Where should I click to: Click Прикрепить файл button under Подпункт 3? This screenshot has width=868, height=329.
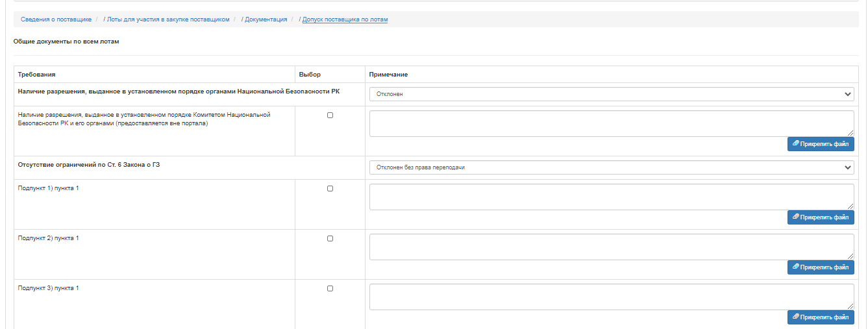(821, 317)
